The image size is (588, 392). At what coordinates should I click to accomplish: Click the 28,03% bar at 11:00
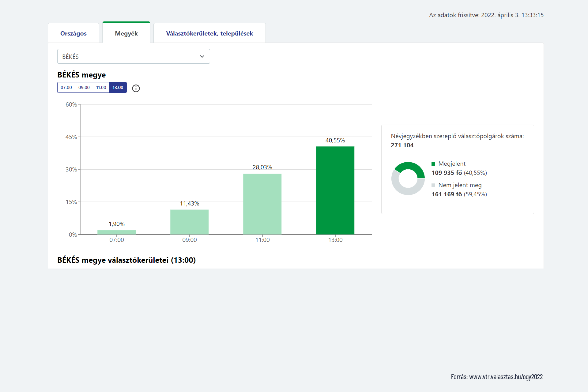262,204
